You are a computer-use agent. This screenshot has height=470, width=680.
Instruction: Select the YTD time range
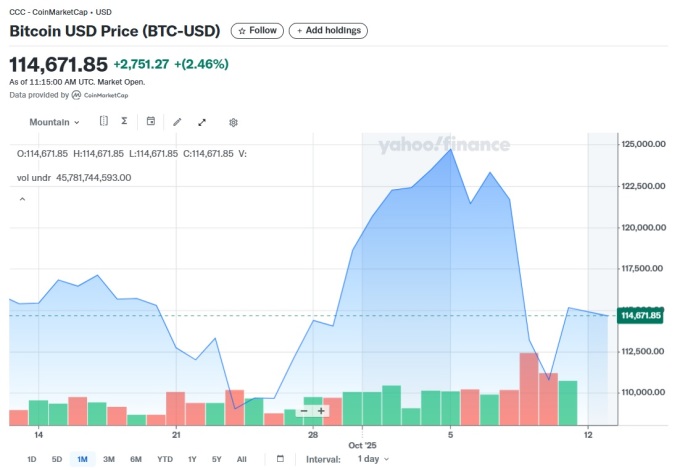coord(164,459)
